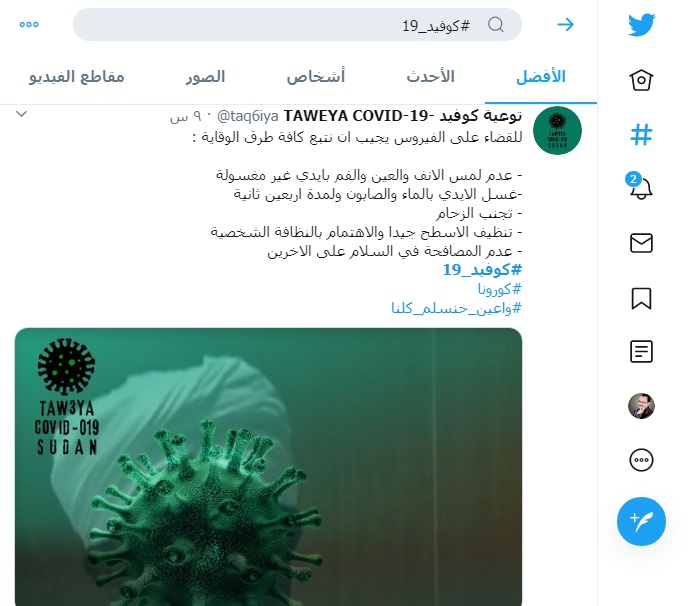Open profile avatar in sidebar
This screenshot has width=691, height=606.
(641, 406)
